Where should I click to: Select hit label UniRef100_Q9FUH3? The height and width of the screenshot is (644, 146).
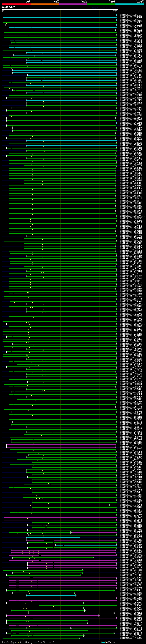point(131,75)
